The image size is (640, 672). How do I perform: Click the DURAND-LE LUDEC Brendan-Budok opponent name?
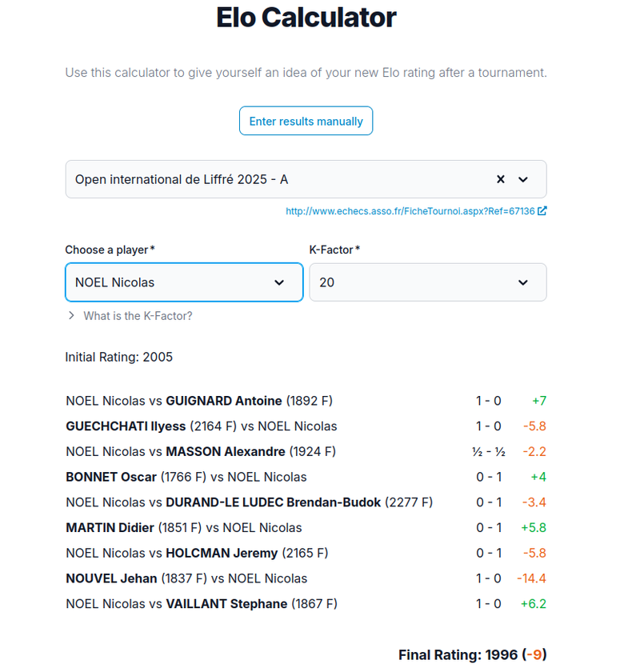[273, 502]
